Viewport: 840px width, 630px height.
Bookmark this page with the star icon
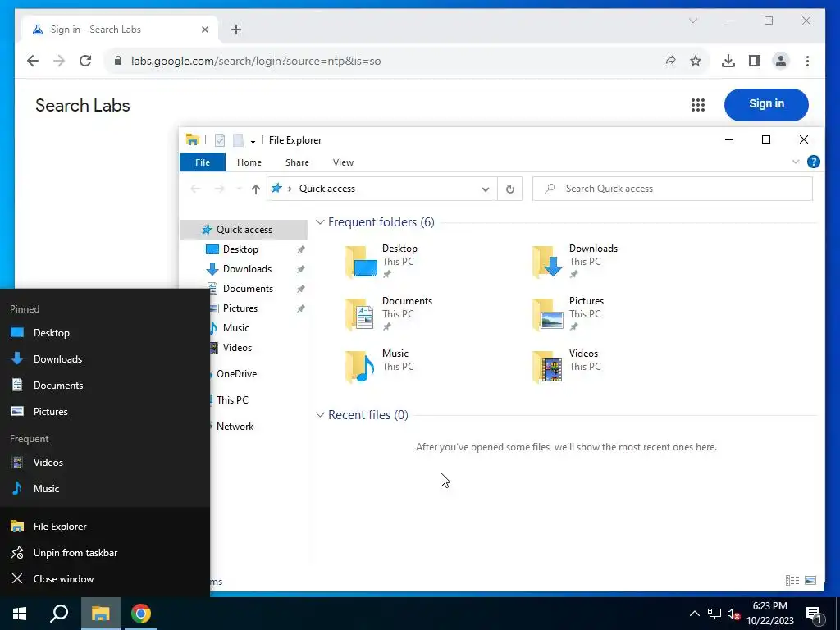696,61
